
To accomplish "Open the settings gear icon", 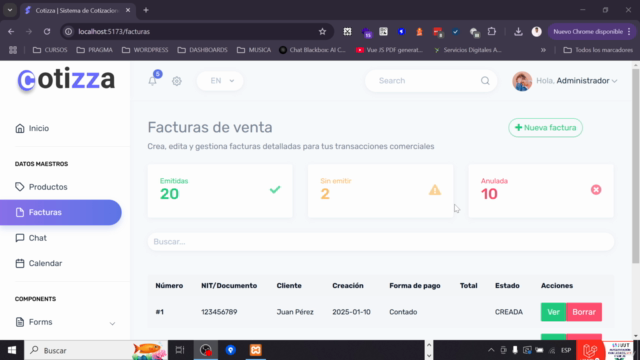I will click(x=177, y=81).
